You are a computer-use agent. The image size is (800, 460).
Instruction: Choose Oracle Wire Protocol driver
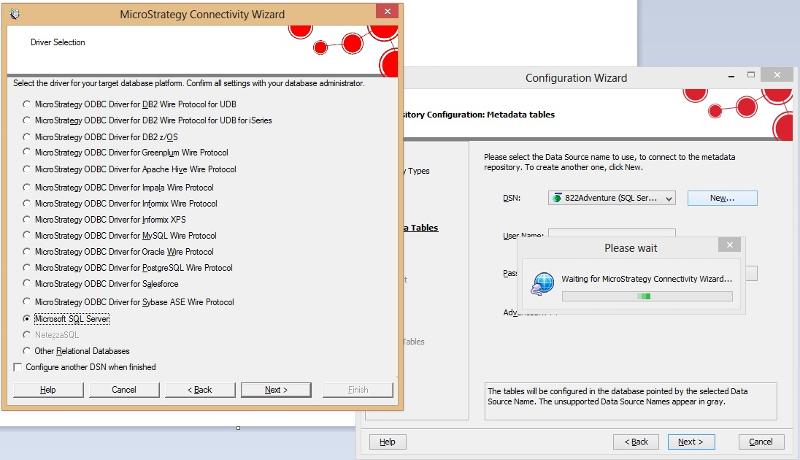(27, 251)
